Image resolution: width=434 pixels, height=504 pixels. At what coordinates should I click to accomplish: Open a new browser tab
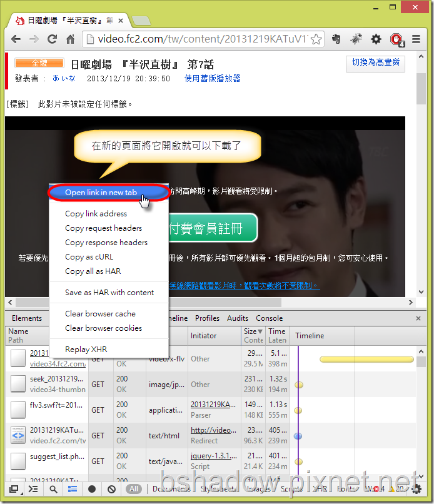141,21
